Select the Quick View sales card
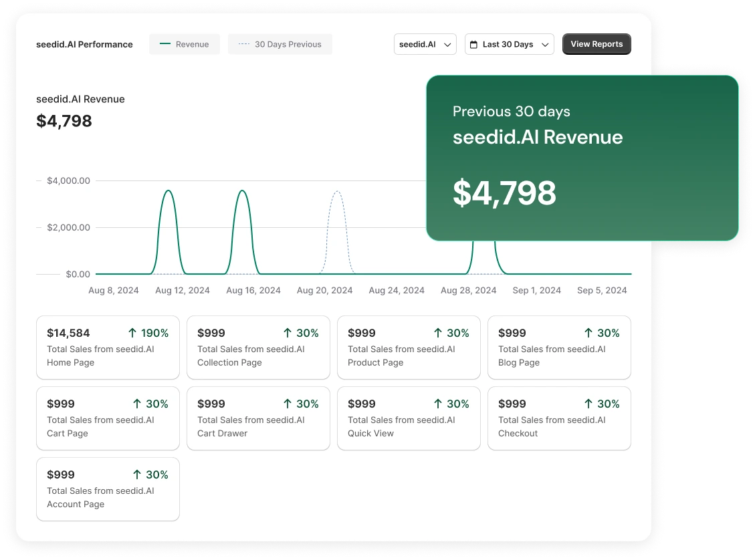Screen dimensions: 755x560 (x=409, y=418)
